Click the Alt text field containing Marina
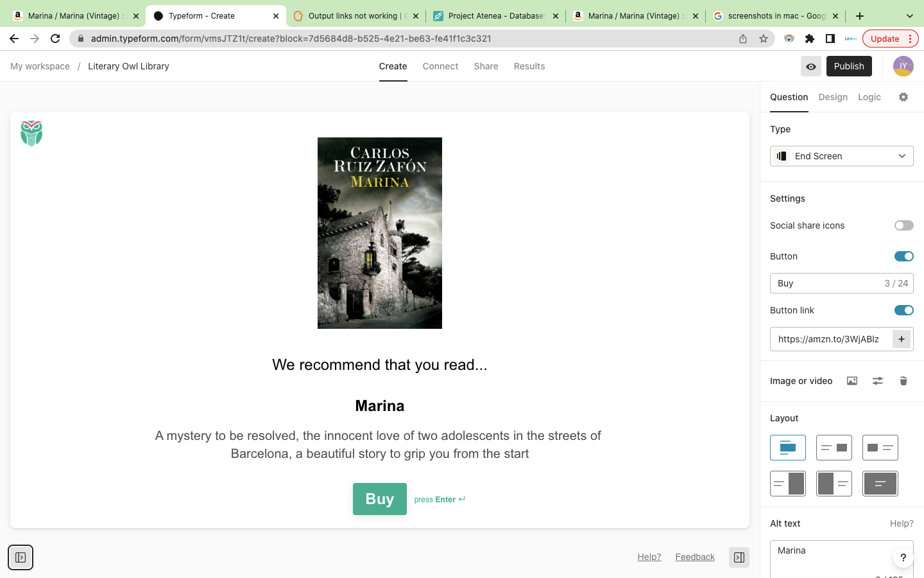The width and height of the screenshot is (924, 578). [x=842, y=559]
